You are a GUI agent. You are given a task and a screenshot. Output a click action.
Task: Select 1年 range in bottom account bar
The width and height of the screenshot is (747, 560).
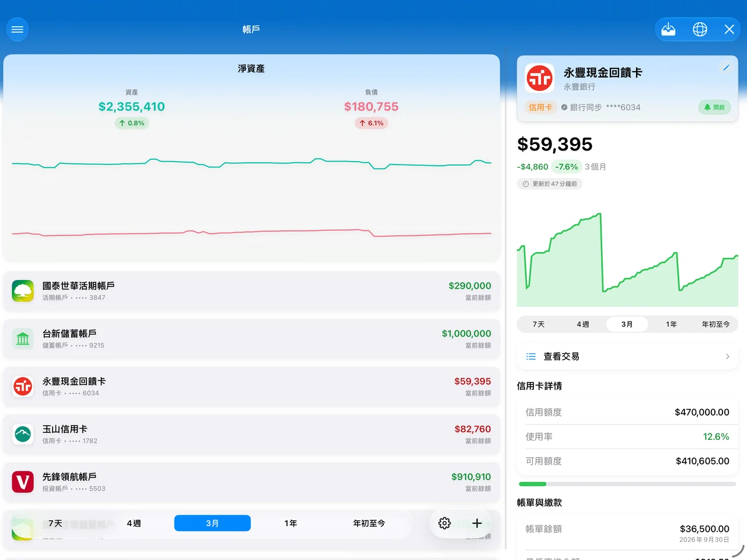291,523
